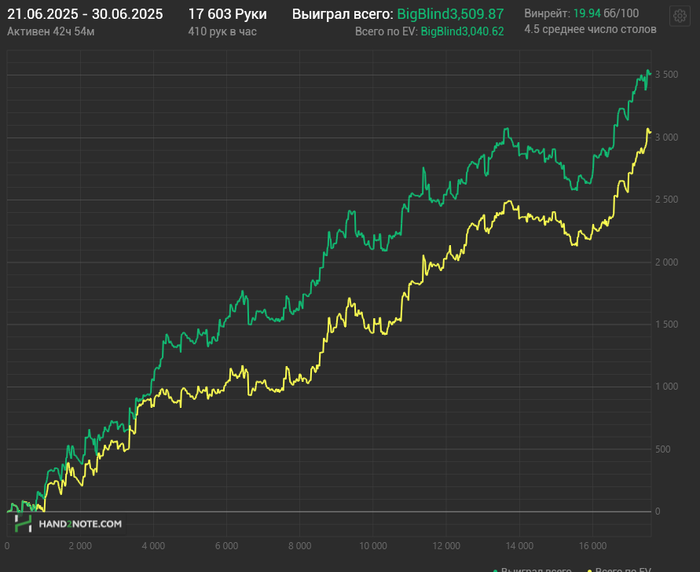Toggle the Выиграл всего legend label
Image resolution: width=700 pixels, height=572 pixels.
point(535,569)
